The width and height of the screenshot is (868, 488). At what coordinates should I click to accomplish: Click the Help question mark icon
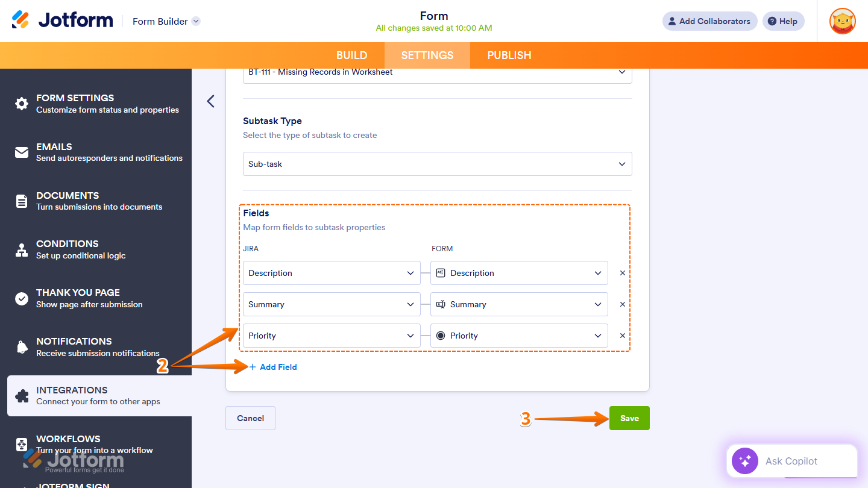click(770, 21)
